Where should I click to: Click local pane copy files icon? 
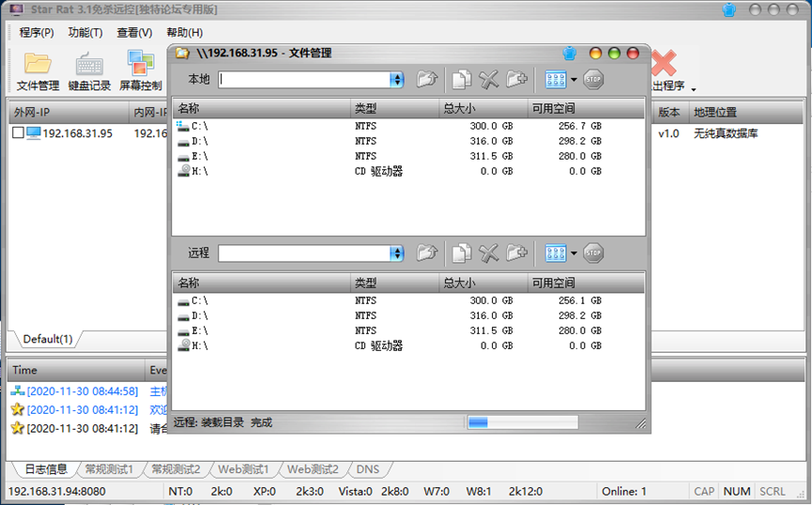pos(462,79)
